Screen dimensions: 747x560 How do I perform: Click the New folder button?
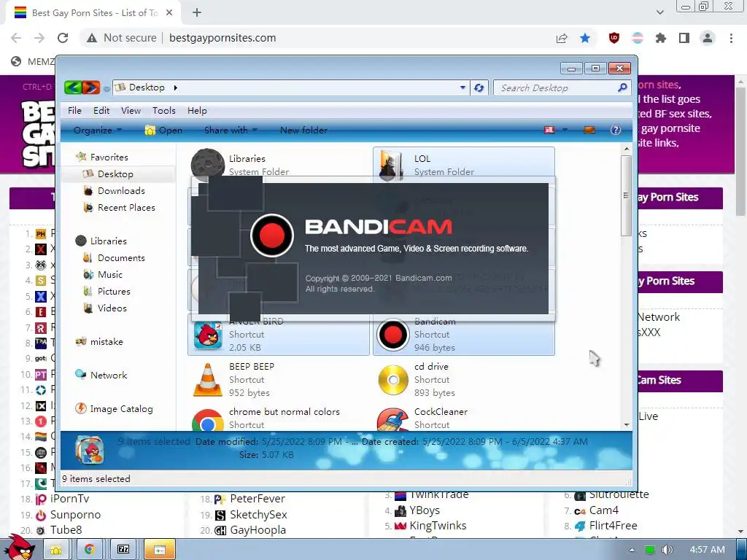click(x=303, y=130)
